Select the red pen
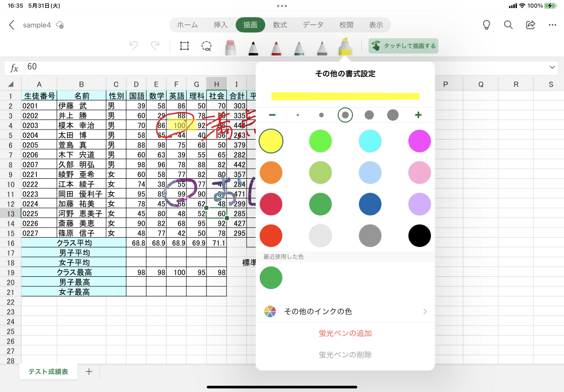564x392 pixels. point(276,48)
